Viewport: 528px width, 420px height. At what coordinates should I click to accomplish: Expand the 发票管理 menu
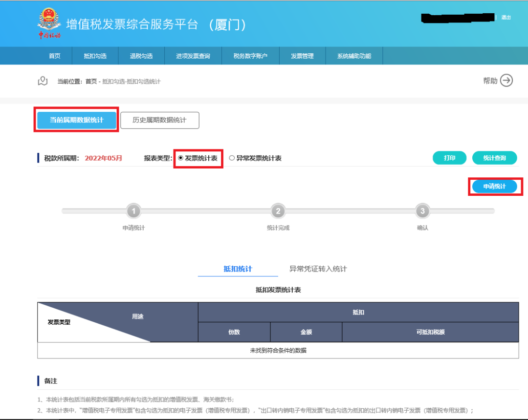302,56
